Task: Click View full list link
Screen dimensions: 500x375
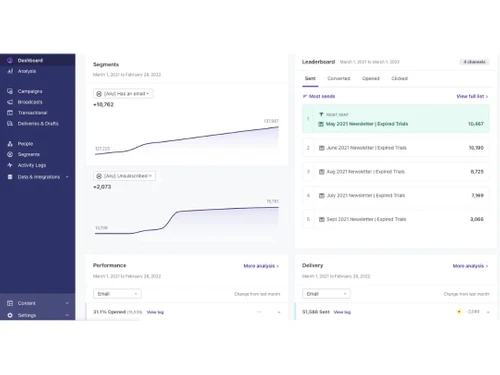Action: (472, 96)
